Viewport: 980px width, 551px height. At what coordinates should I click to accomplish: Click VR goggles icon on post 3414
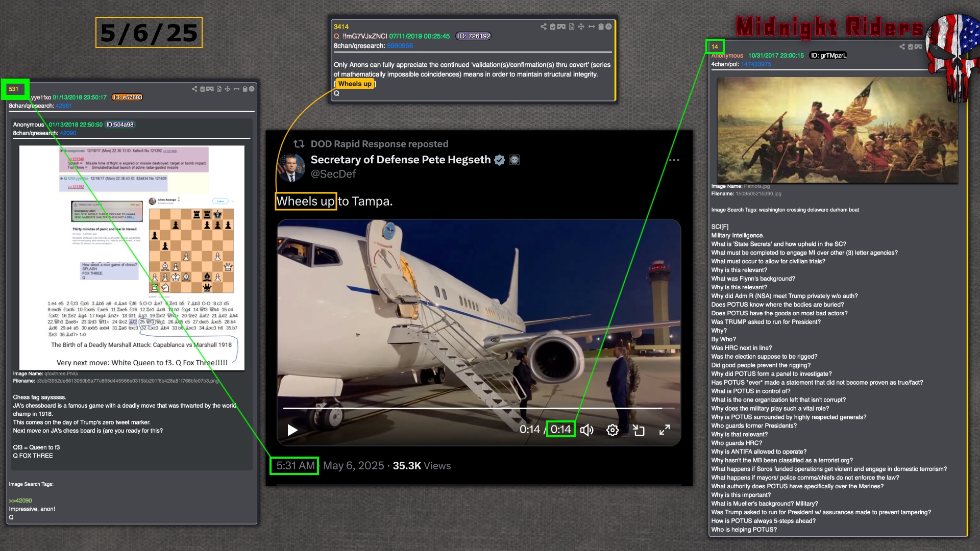pos(561,27)
